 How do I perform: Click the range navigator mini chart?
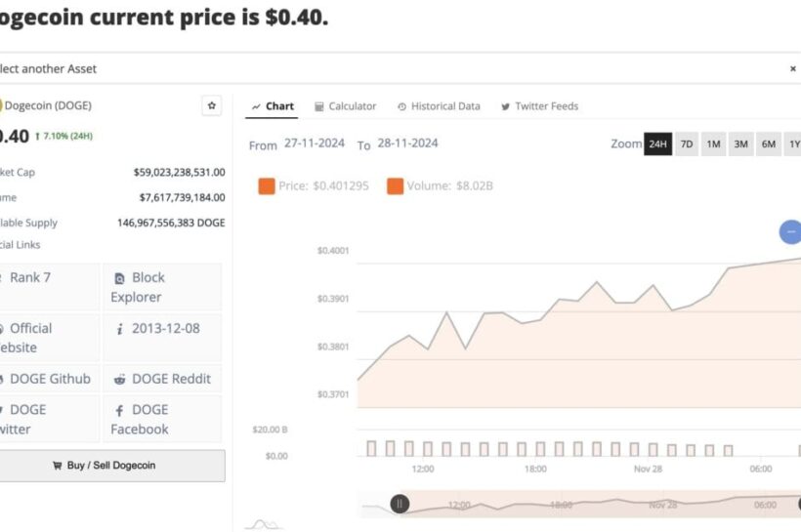(x=579, y=504)
